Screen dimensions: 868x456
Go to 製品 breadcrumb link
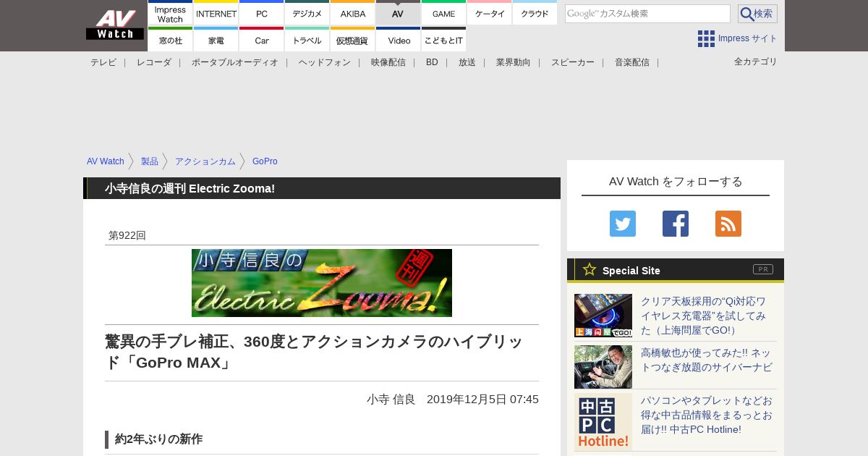click(150, 161)
